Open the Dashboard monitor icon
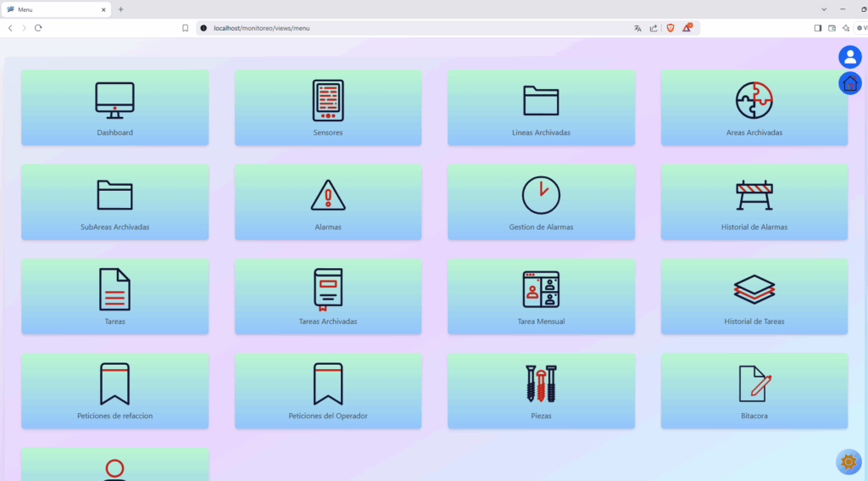Screen dimensions: 868x481 (114, 101)
